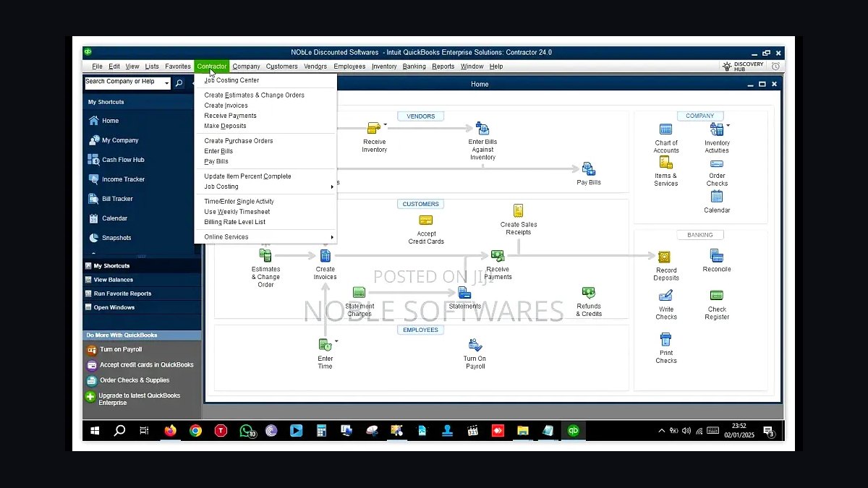Open Record Deposits icon
Screen dimensions: 868x488
pos(665,257)
